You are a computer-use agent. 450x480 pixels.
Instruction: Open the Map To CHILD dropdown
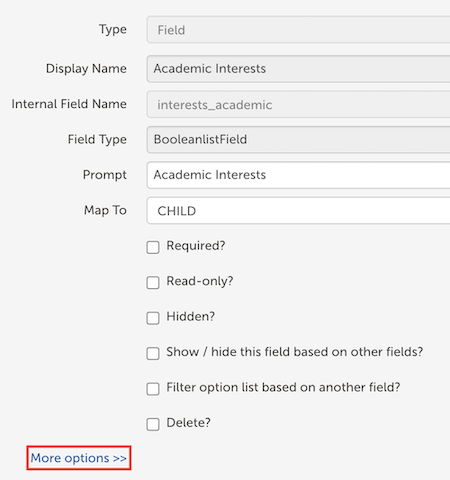click(298, 210)
